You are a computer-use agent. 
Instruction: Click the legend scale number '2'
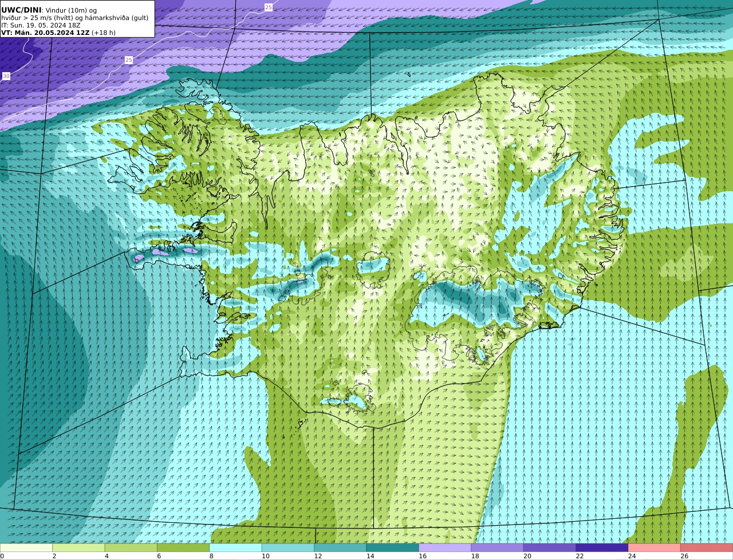click(54, 556)
